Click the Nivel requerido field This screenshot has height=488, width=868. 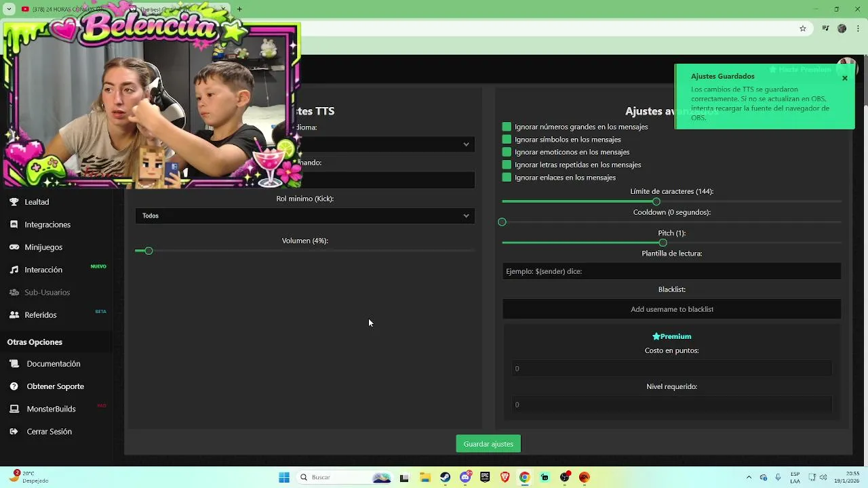(671, 405)
